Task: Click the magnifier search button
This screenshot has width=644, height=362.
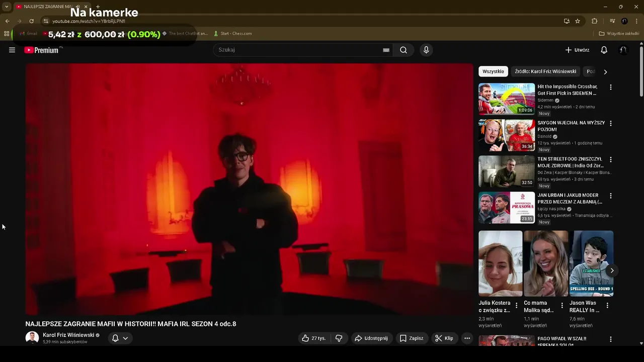Action: tap(404, 50)
